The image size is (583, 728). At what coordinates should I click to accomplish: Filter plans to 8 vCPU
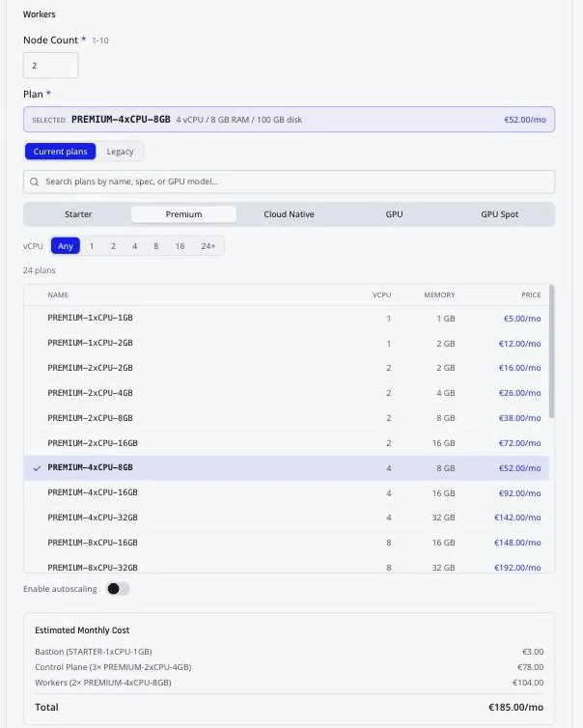[x=156, y=246]
